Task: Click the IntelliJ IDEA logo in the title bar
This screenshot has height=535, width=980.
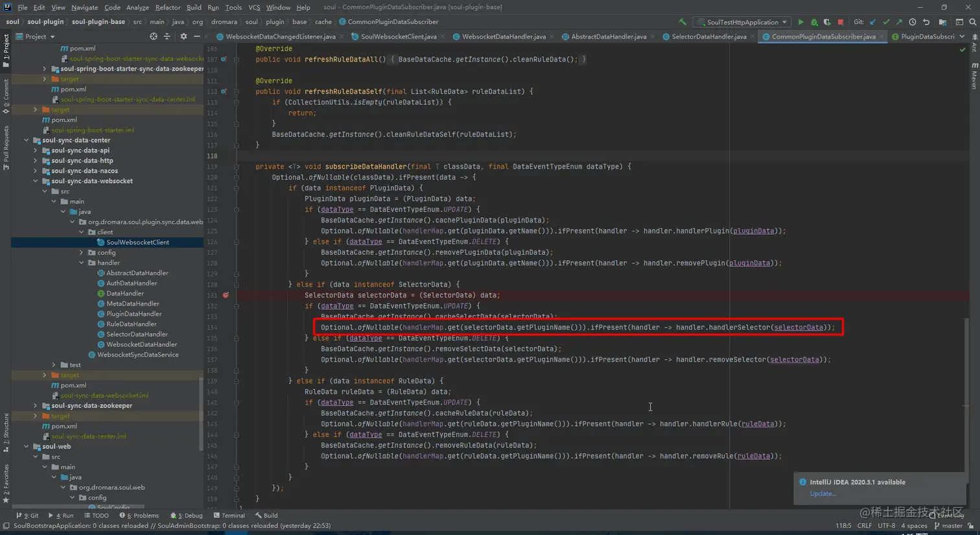Action: pyautogui.click(x=6, y=7)
